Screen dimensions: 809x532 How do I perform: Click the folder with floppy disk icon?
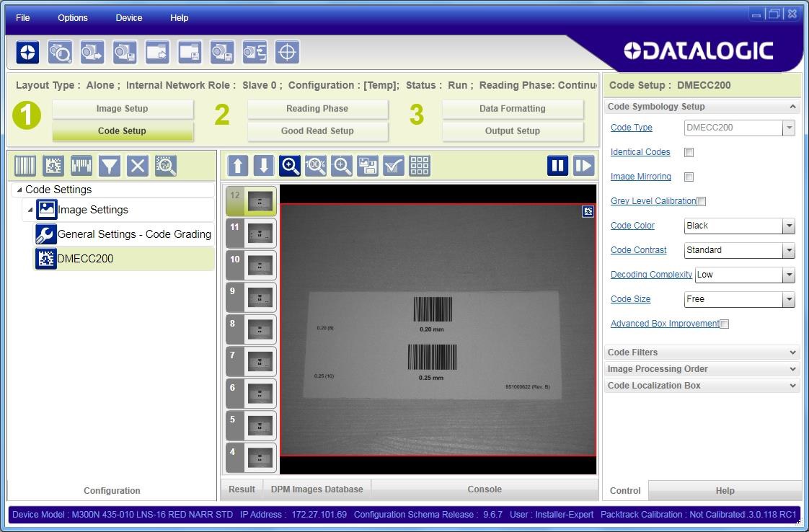[x=190, y=52]
